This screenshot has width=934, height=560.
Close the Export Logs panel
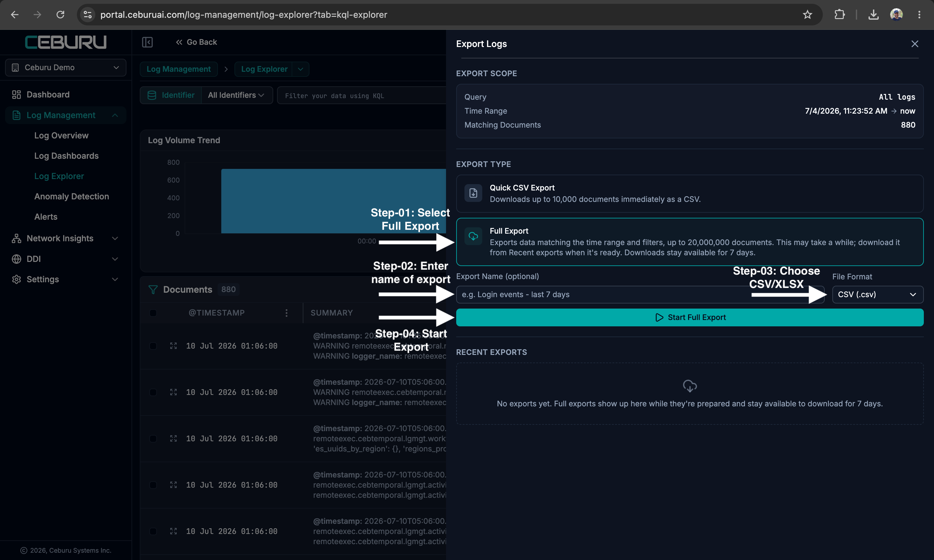[914, 44]
